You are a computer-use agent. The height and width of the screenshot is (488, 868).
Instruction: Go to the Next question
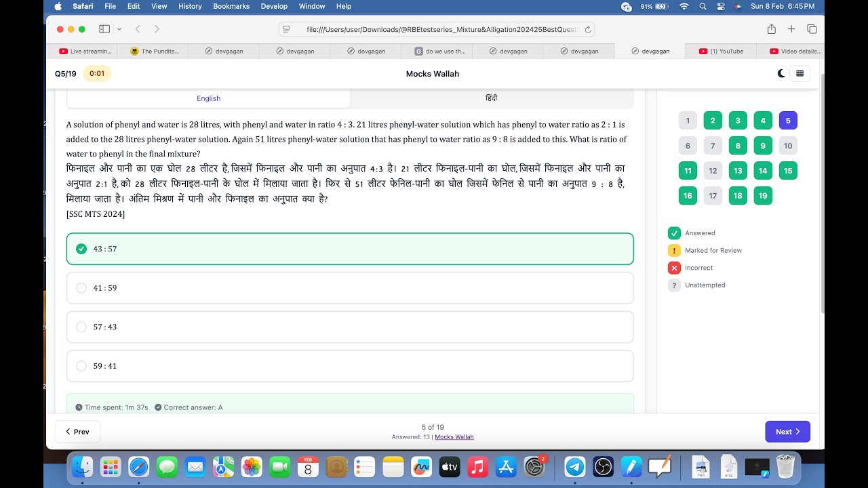[787, 432]
